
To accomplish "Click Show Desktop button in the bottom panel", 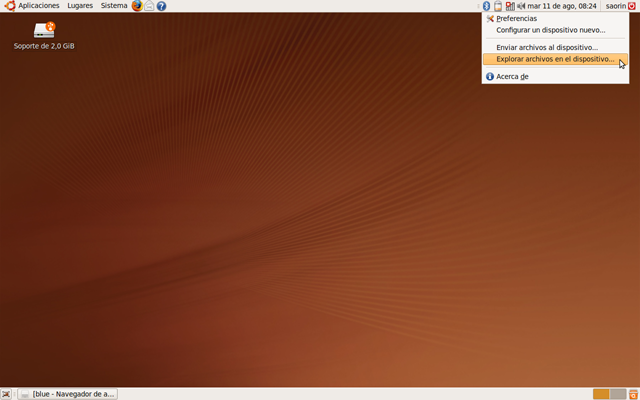I will (x=7, y=394).
